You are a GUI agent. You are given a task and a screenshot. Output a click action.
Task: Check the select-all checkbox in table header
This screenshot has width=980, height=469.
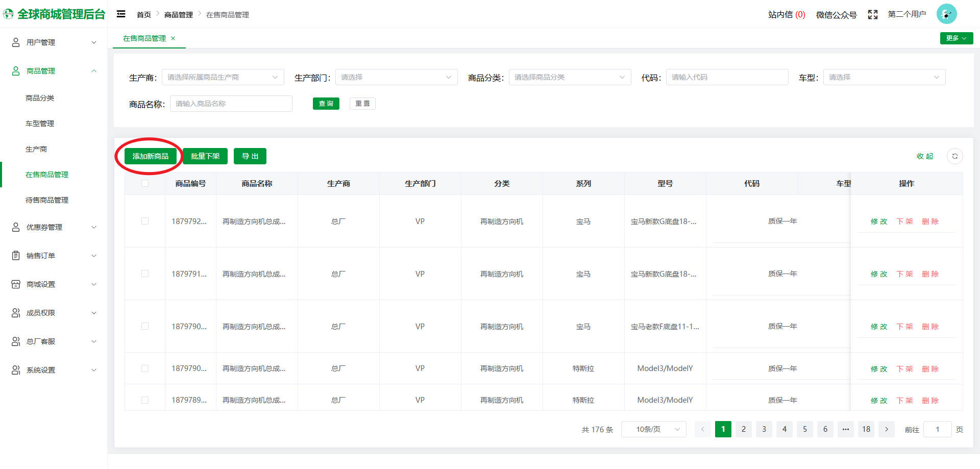[x=145, y=183]
